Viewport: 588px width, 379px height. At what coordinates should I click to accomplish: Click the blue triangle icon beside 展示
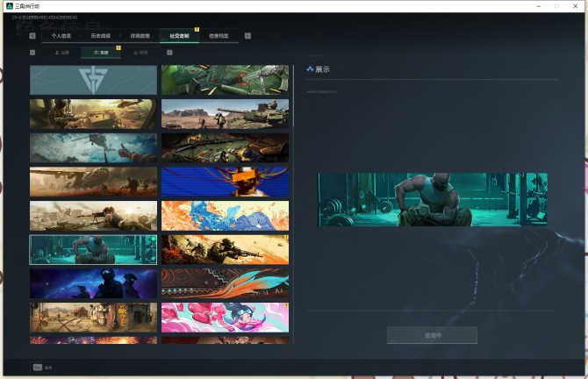point(310,69)
